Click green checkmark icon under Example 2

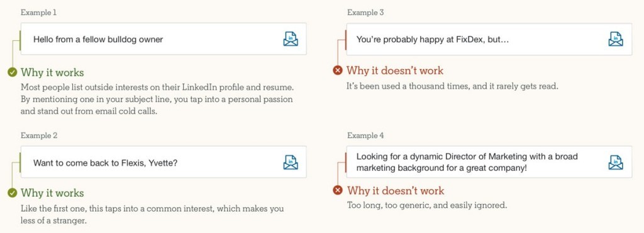(13, 193)
